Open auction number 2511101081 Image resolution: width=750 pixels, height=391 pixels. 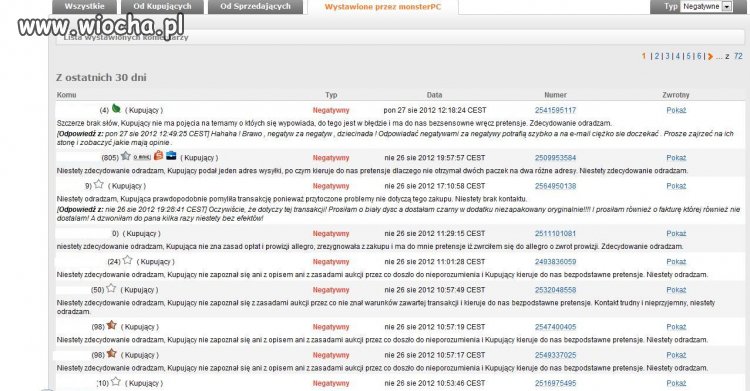tap(555, 234)
